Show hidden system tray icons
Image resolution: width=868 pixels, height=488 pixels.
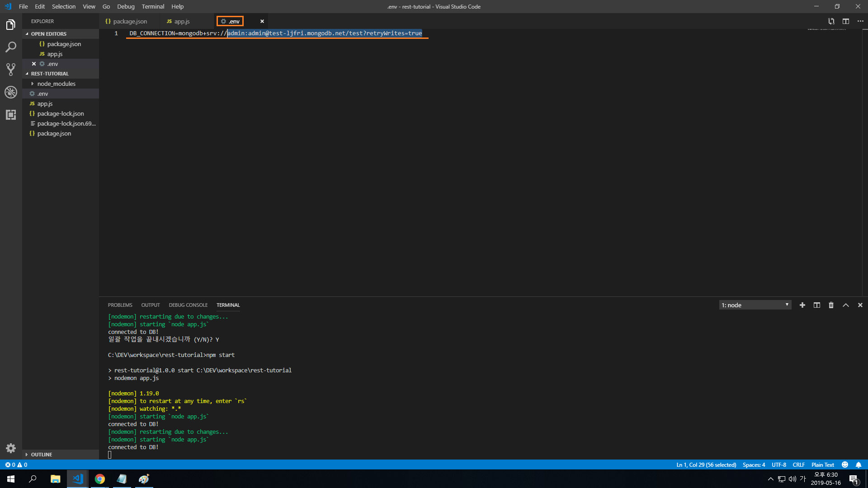(x=771, y=479)
